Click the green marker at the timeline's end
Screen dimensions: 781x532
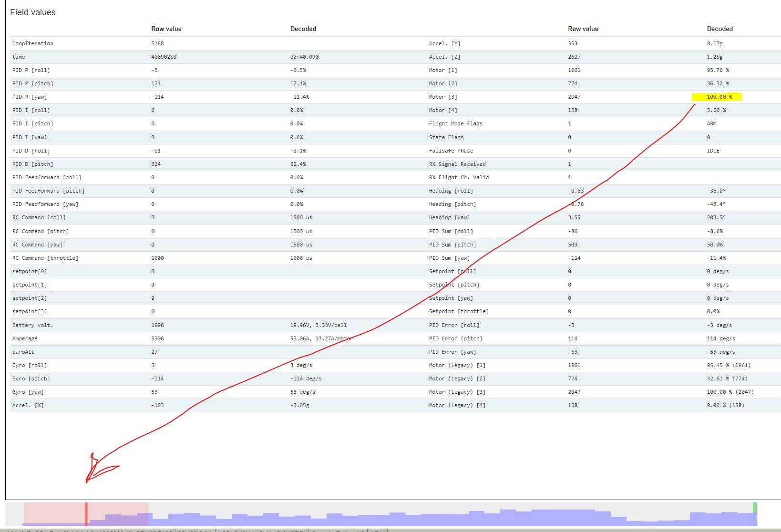(755, 507)
